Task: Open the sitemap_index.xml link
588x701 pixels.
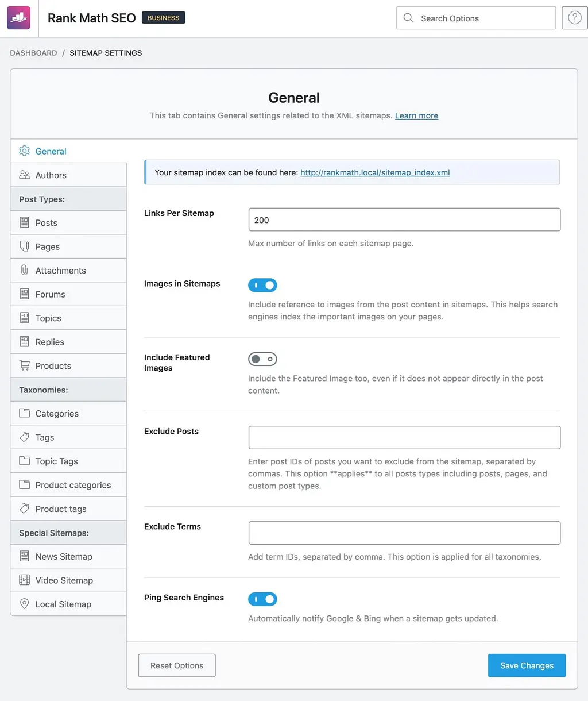Action: 375,172
